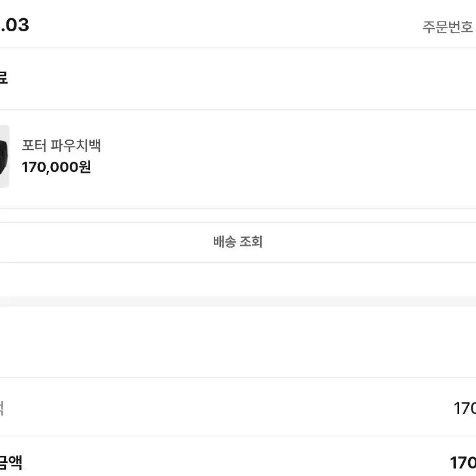This screenshot has height=476, width=476.
Task: Click the gray divider band below 배송 조회
Action: (237, 301)
